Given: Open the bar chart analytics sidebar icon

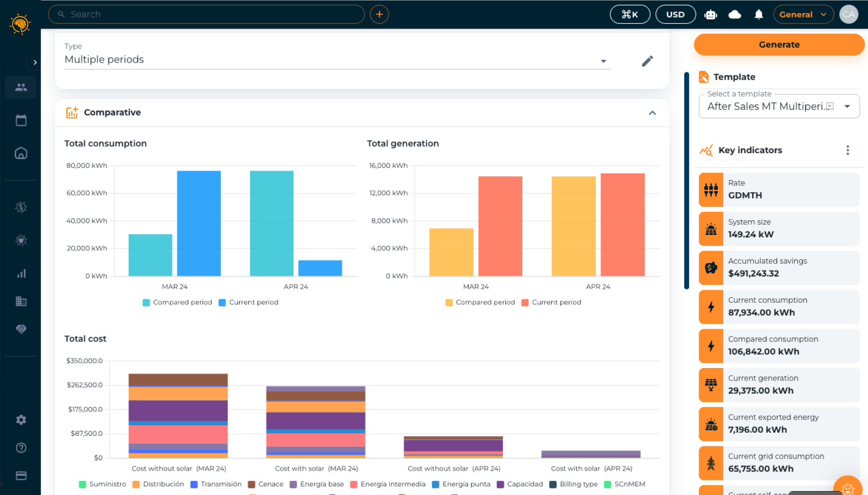Looking at the screenshot, I should 21,274.
